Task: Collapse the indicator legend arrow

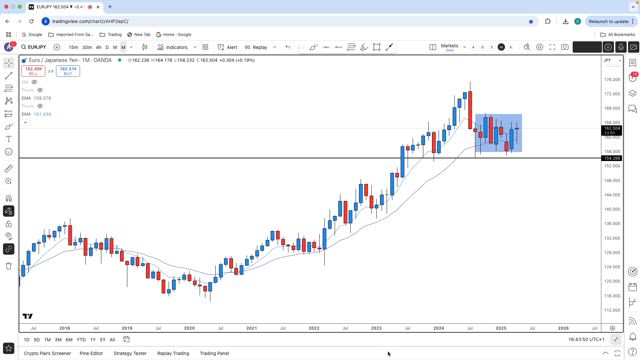Action: click(26, 122)
